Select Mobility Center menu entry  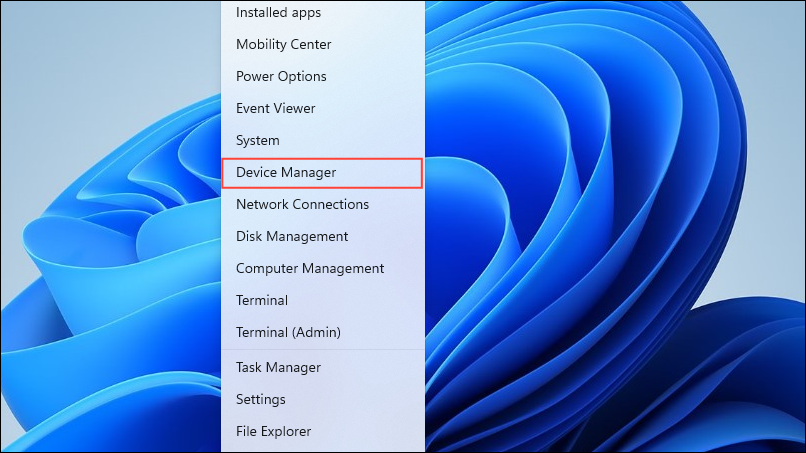323,44
